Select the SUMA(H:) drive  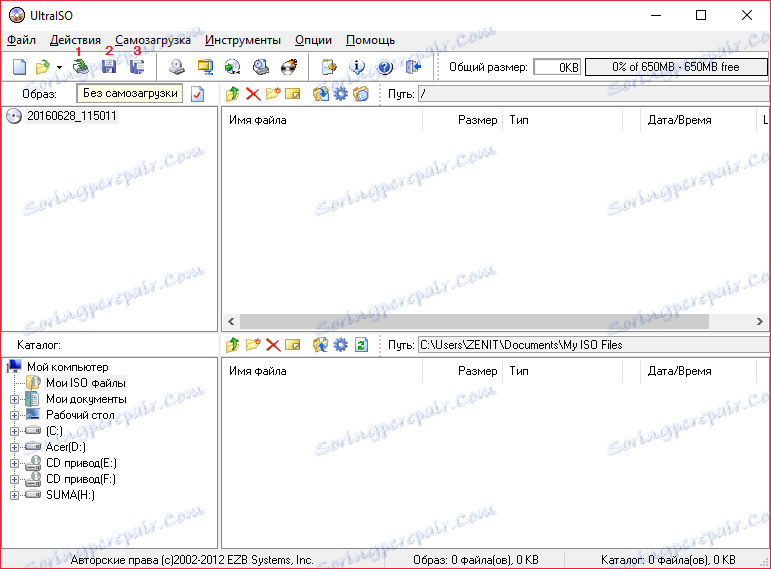[x=70, y=495]
